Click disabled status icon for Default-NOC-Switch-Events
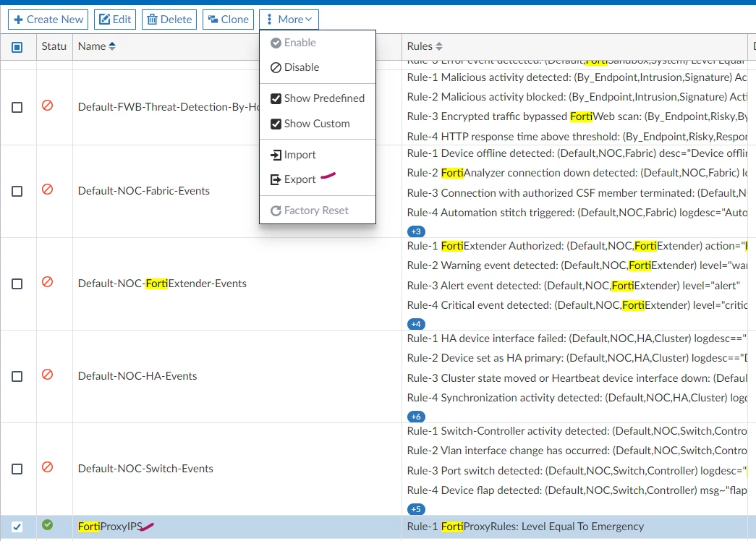Screen dimensions: 756x541 pyautogui.click(x=47, y=467)
